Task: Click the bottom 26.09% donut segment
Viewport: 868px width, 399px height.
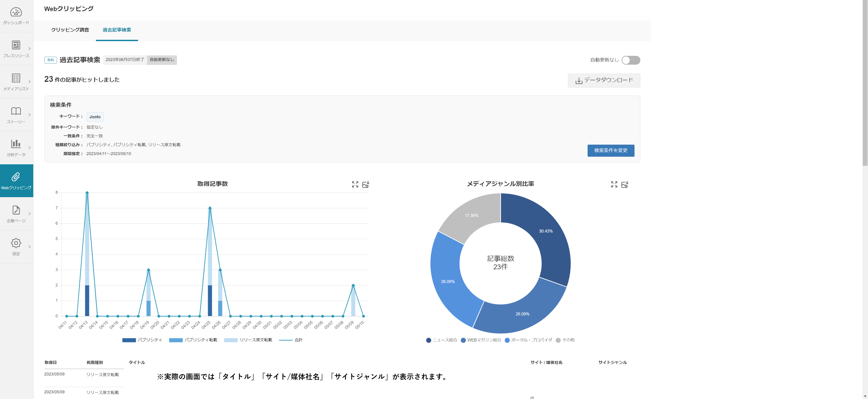Action: coord(523,314)
